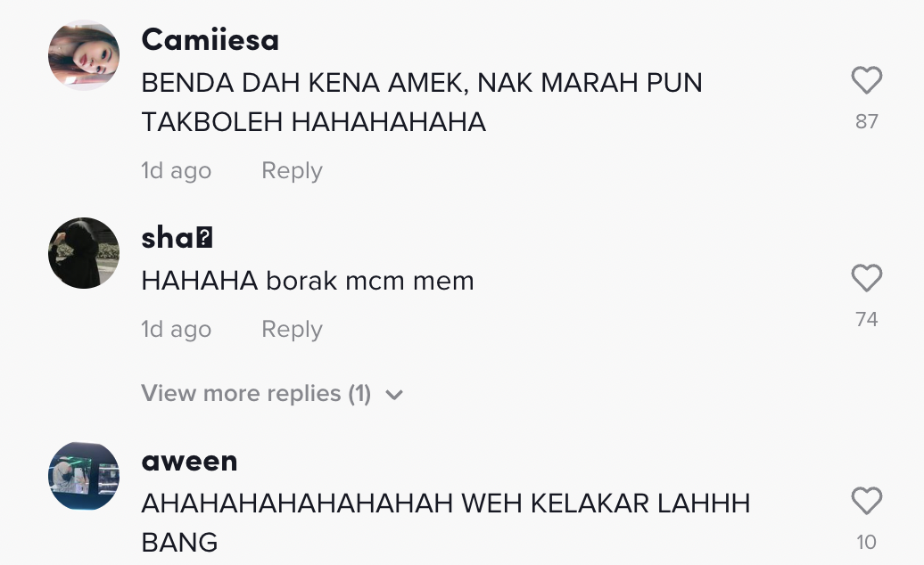This screenshot has width=924, height=565.
Task: Reply to Camiiesa's comment
Action: click(x=292, y=171)
